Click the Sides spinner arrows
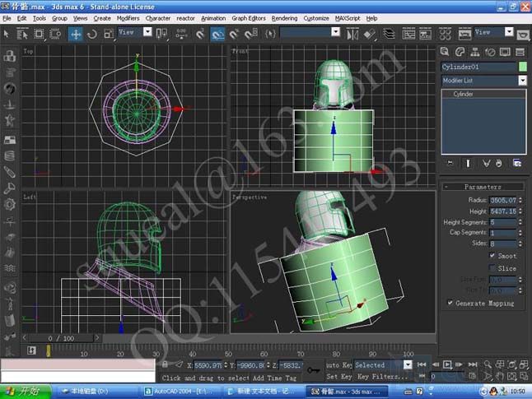Screen dimensions: 532x399 [520, 244]
